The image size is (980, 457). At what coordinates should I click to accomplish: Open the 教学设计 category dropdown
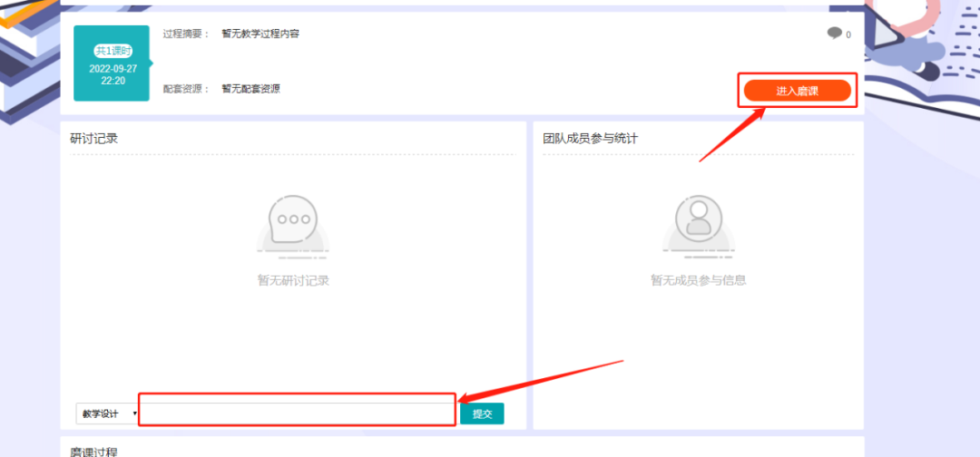click(107, 413)
